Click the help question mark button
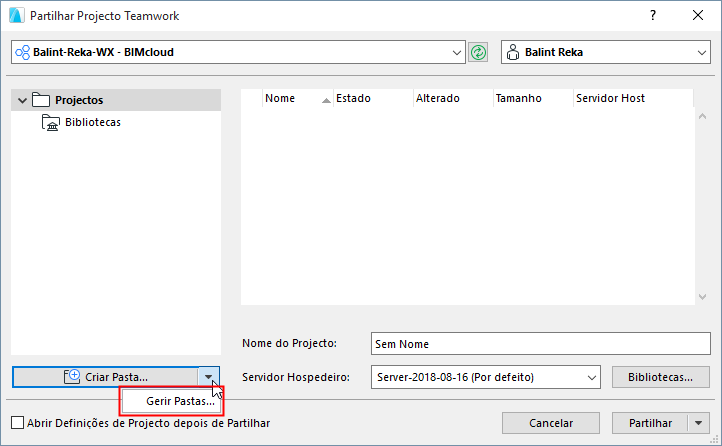This screenshot has width=722, height=446. (652, 16)
